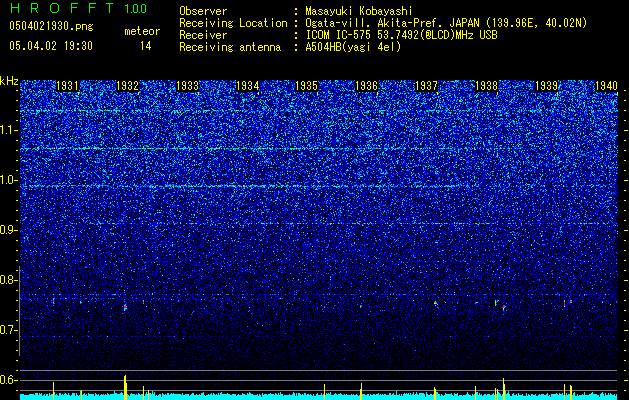This screenshot has width=629, height=400.
Task: Click the 1939 time marker
Action: [546, 86]
